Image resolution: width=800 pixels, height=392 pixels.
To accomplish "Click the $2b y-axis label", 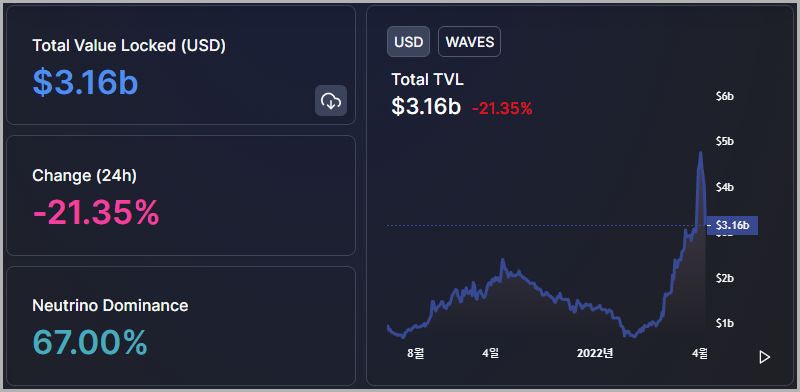I will (x=725, y=278).
